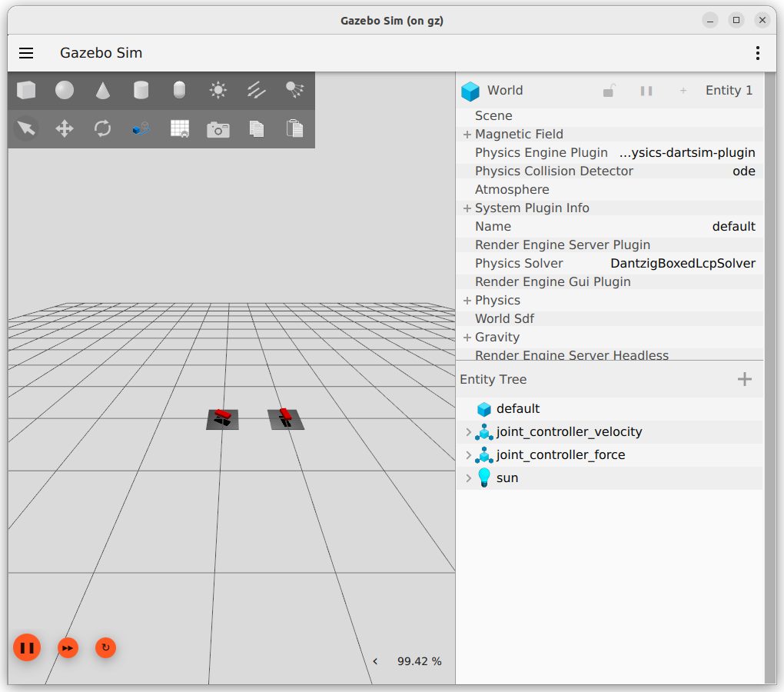Viewport: 784px width, 692px height.
Task: Click the joint_controller_force model icon
Action: pyautogui.click(x=484, y=455)
